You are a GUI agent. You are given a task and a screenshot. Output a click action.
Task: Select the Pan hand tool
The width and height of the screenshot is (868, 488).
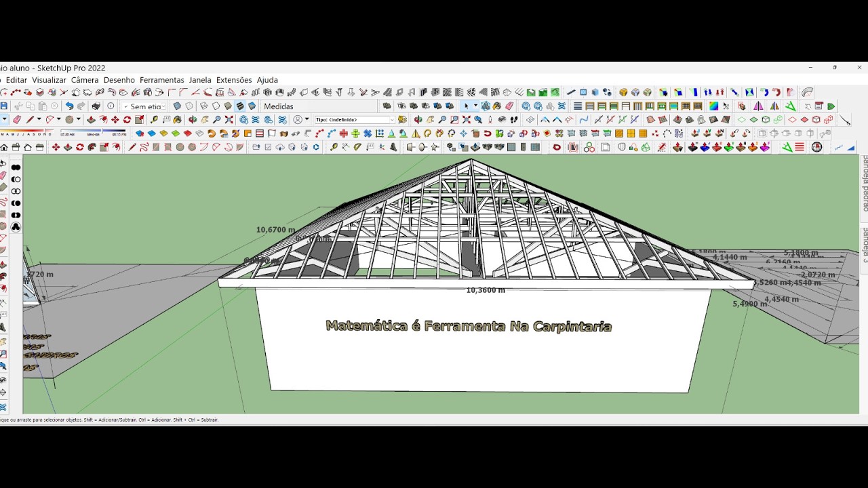pyautogui.click(x=204, y=119)
